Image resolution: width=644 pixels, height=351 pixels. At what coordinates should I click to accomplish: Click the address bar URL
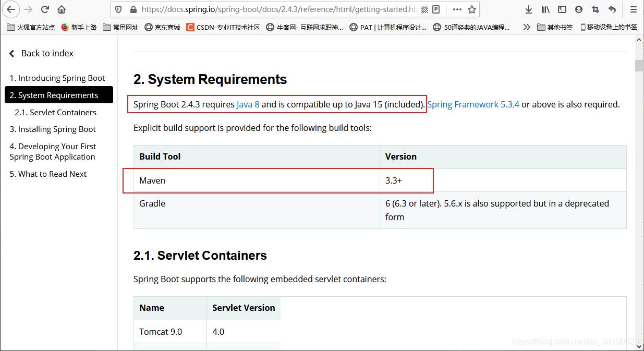point(280,9)
